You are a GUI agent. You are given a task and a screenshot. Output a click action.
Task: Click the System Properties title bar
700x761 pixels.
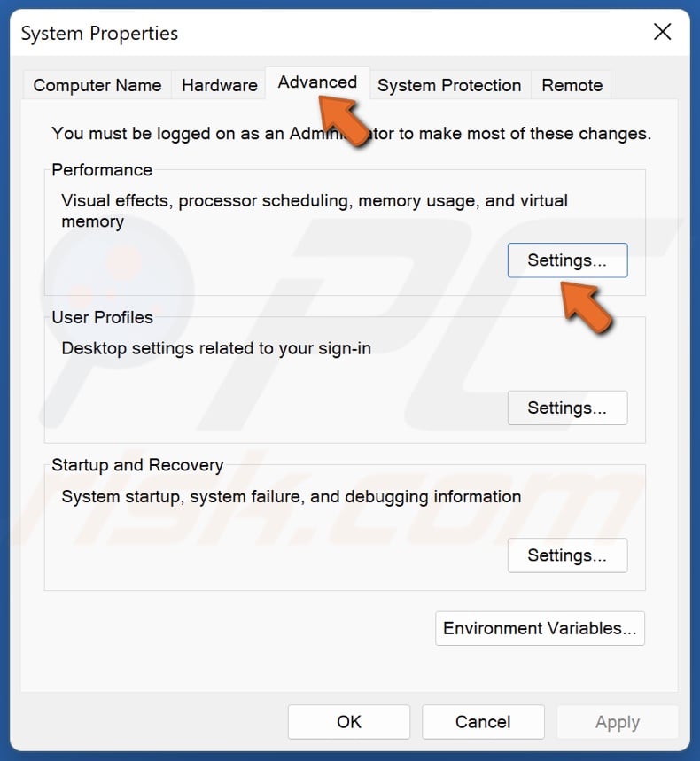click(98, 34)
